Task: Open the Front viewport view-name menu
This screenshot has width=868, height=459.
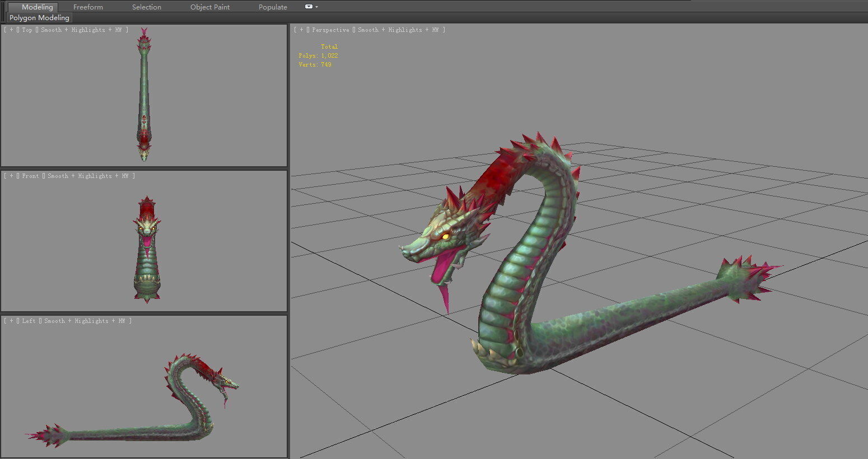Action: 31,176
